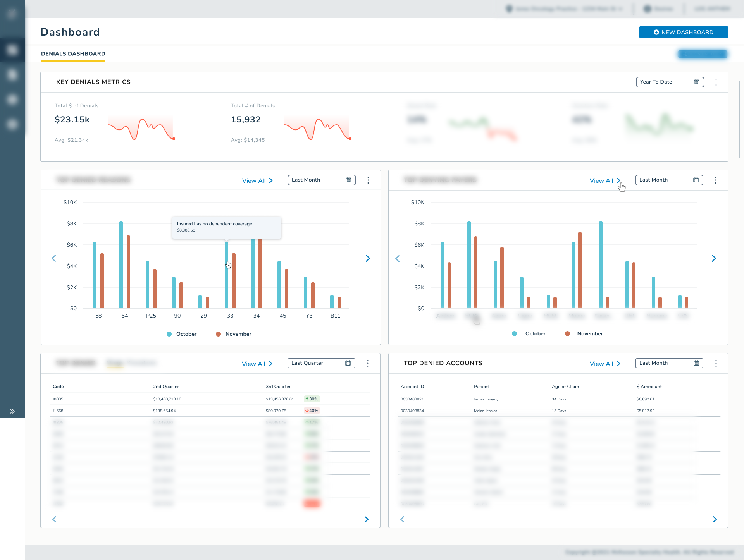Screen dimensions: 744x560
Task: Go to previous page of Top Denied Accounts
Action: tap(402, 519)
